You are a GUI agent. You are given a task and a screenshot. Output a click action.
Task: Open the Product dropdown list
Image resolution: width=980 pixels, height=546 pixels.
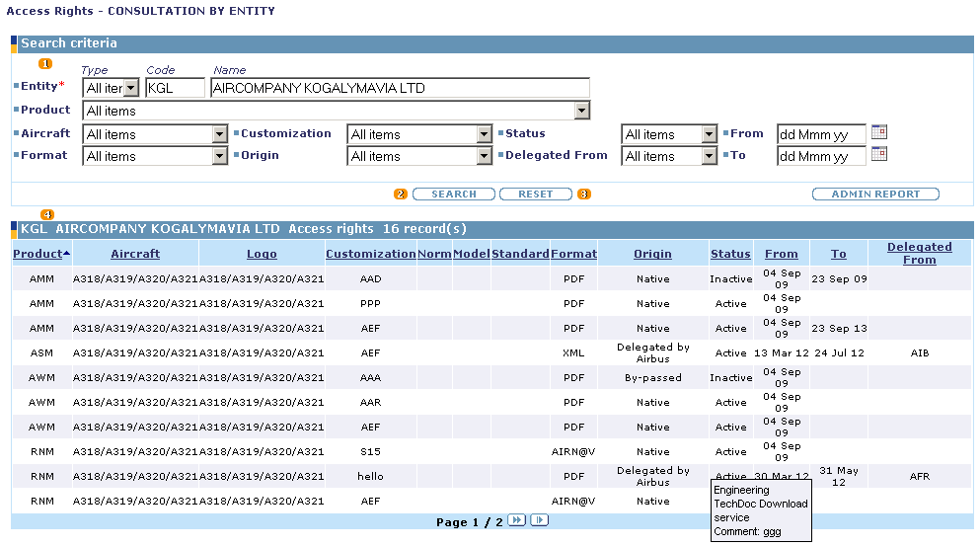[x=582, y=111]
